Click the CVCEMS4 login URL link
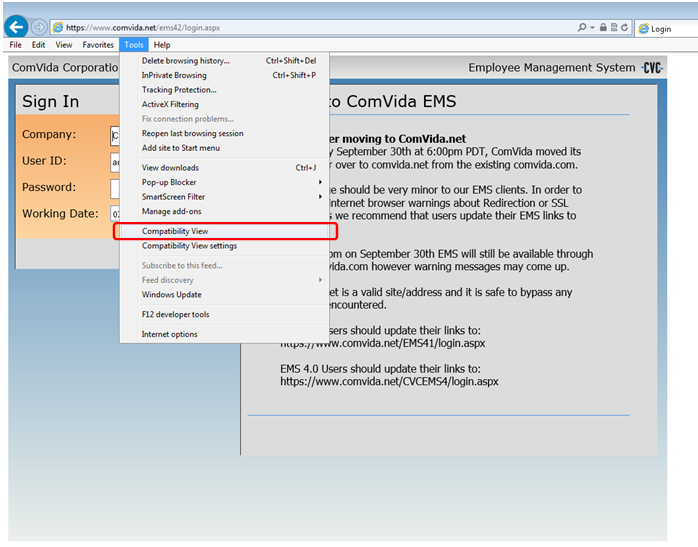The image size is (698, 547). 389,381
